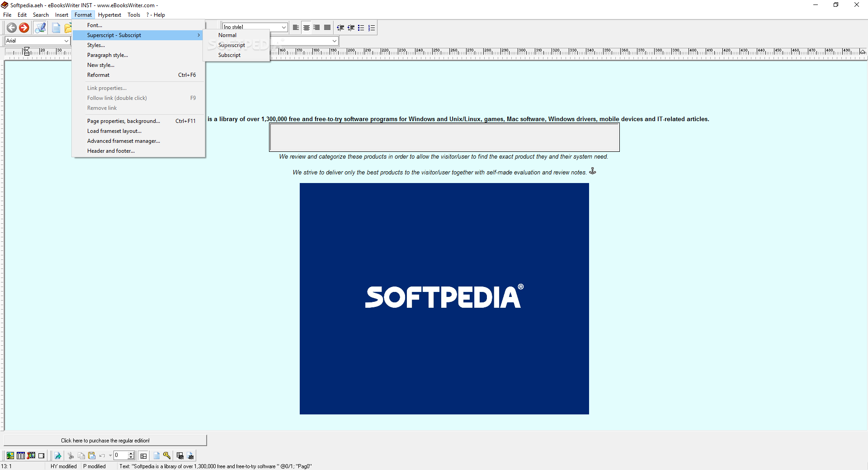Click the copy icon in bottom toolbar
Screen dimensions: 868x470
coord(81,456)
